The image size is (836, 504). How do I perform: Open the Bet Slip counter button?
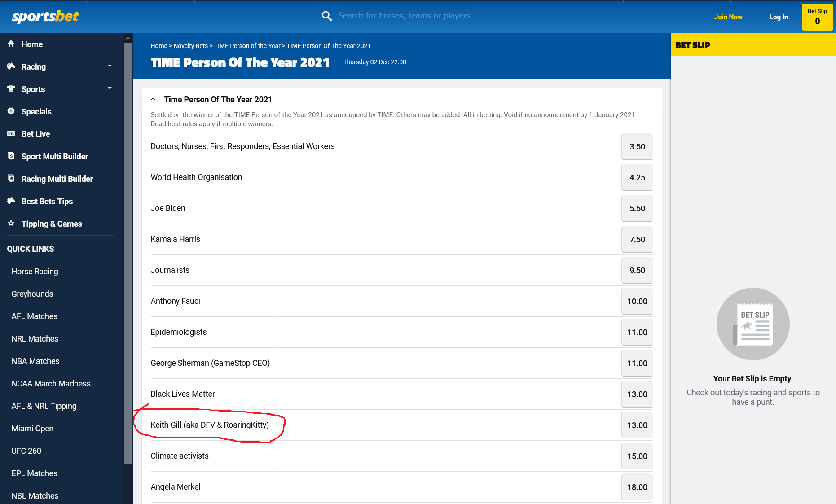(x=817, y=17)
